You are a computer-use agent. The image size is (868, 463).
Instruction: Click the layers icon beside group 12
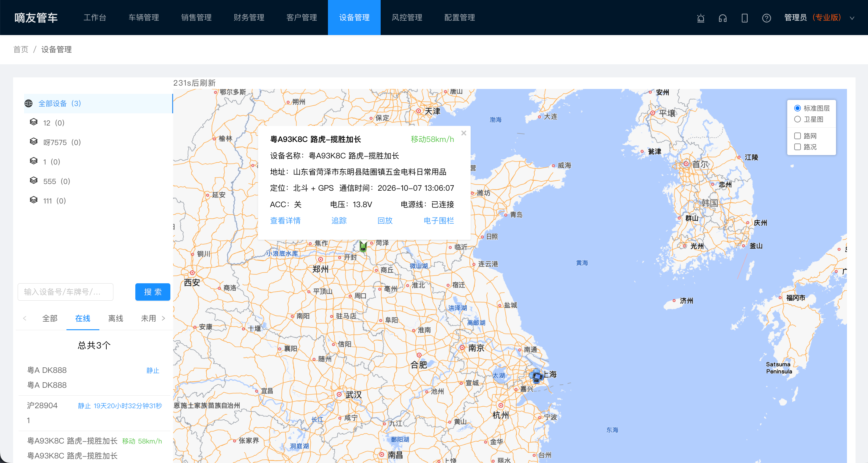(34, 122)
